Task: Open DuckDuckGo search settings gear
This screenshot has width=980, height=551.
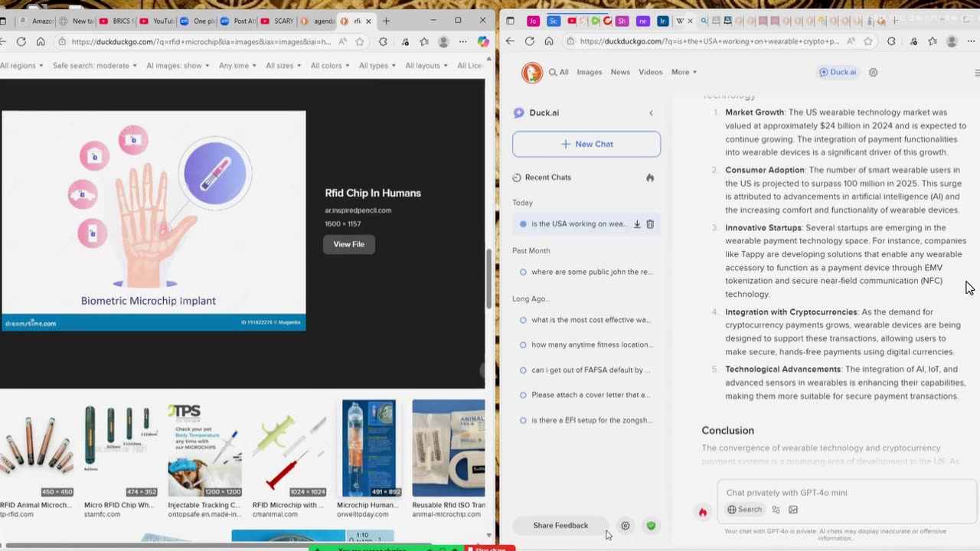Action: pyautogui.click(x=873, y=72)
